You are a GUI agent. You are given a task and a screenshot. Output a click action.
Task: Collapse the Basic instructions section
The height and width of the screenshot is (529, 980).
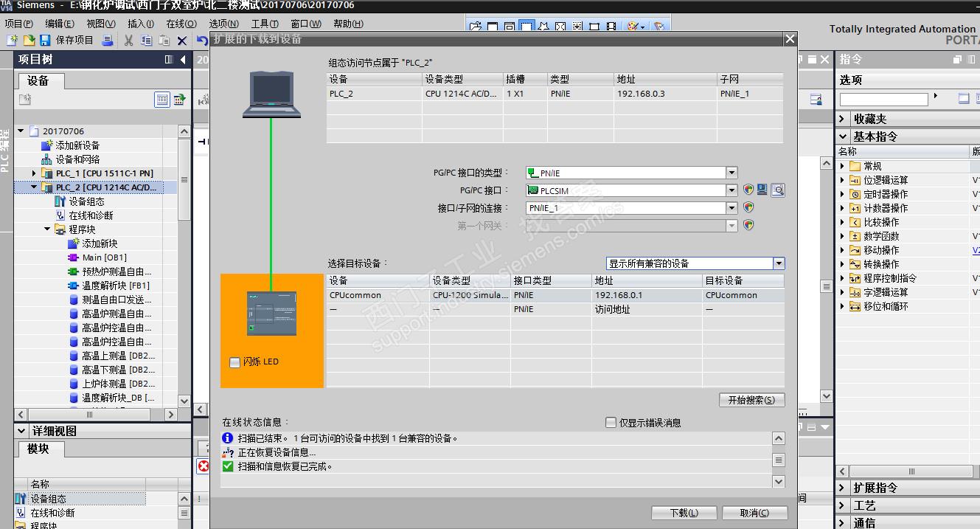pos(844,136)
